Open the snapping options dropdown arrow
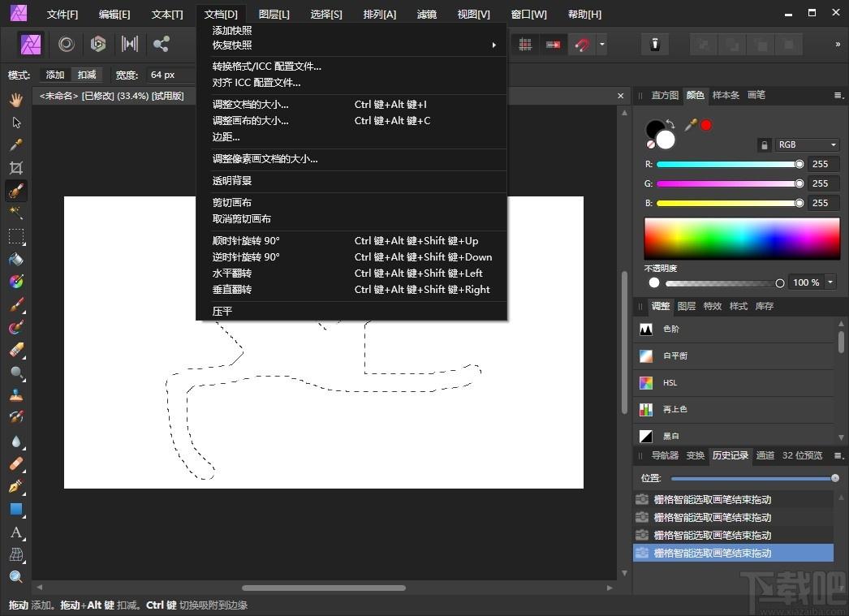849x616 pixels. 601,45
